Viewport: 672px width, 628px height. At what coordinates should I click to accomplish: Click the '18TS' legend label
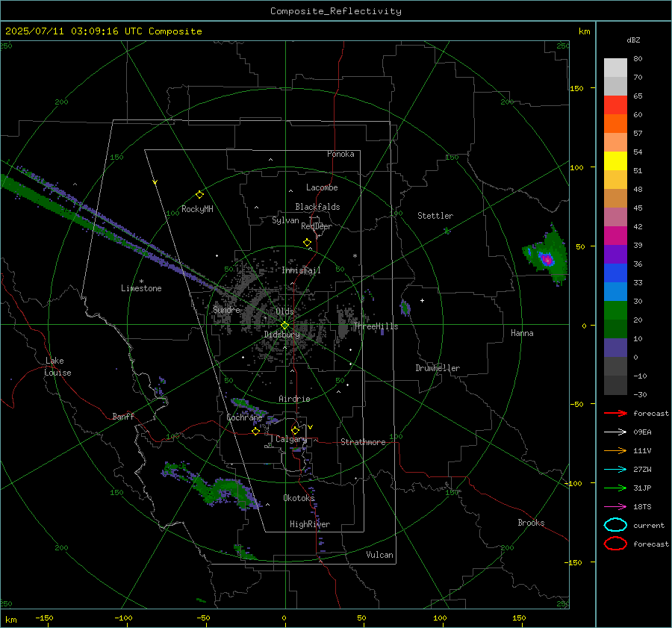coord(642,507)
